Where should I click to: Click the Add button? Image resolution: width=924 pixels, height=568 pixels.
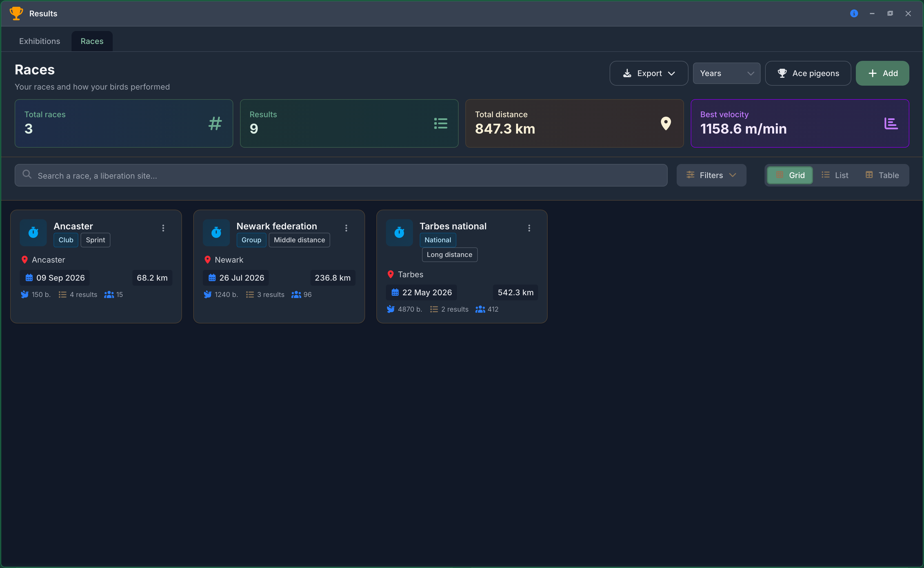point(882,73)
